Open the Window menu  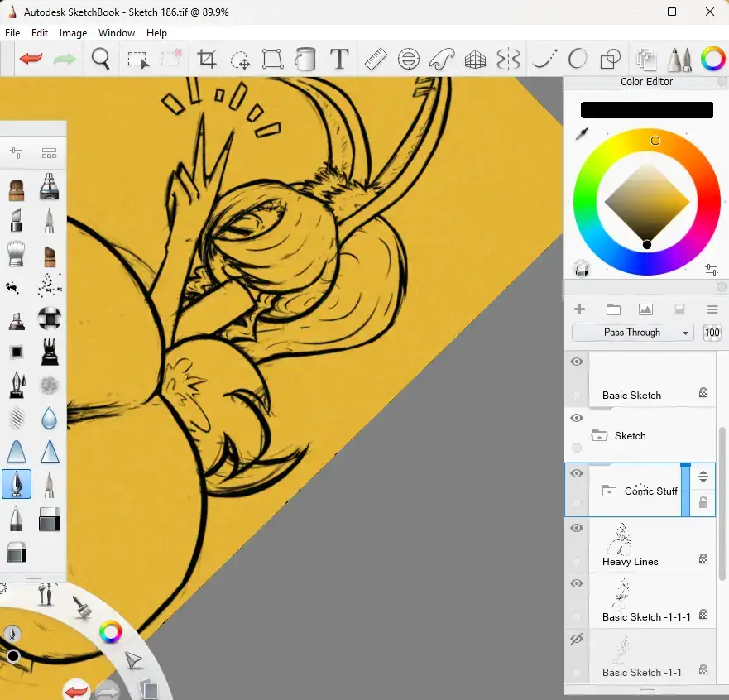[x=116, y=33]
